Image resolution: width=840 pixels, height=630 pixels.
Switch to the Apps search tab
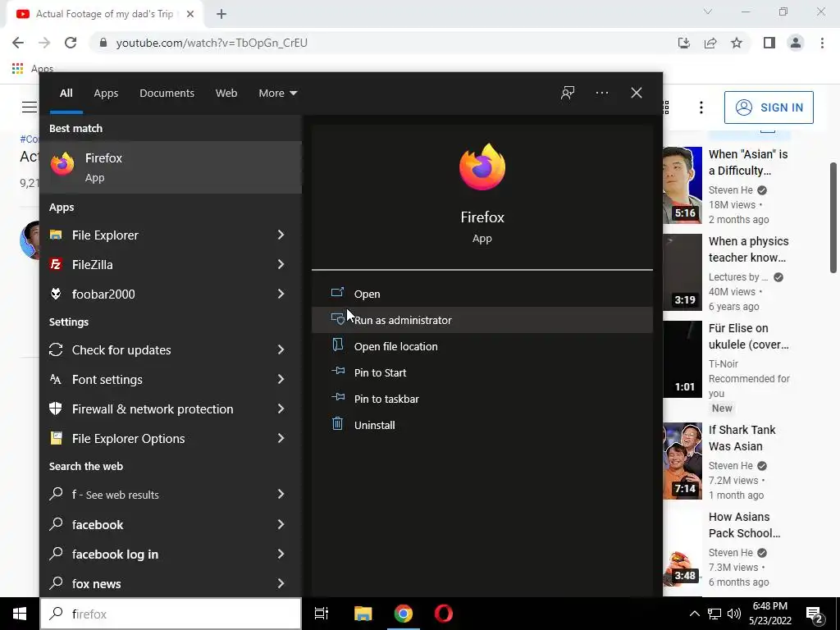click(x=106, y=94)
